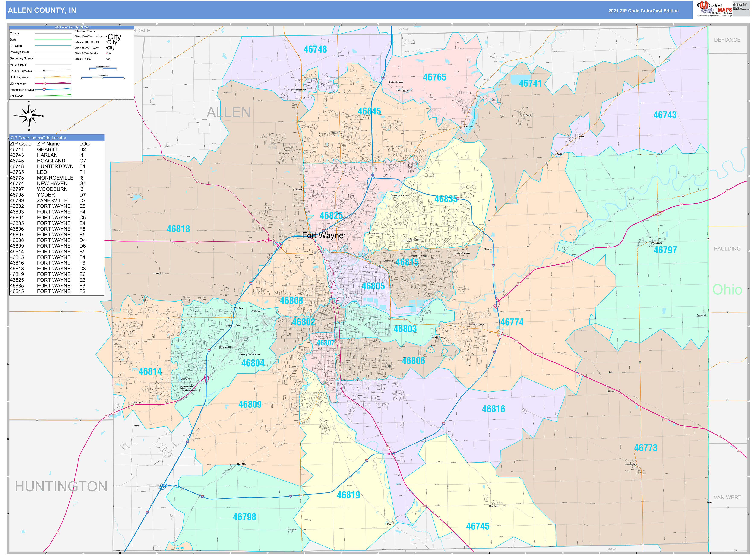This screenshot has height=555, width=756.
Task: Click the 46845 ZIP label on the map
Action: tap(369, 112)
